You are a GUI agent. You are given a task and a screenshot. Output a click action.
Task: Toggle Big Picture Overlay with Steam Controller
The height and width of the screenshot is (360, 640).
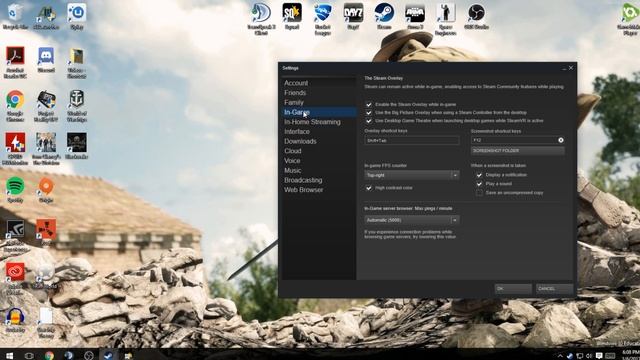369,113
